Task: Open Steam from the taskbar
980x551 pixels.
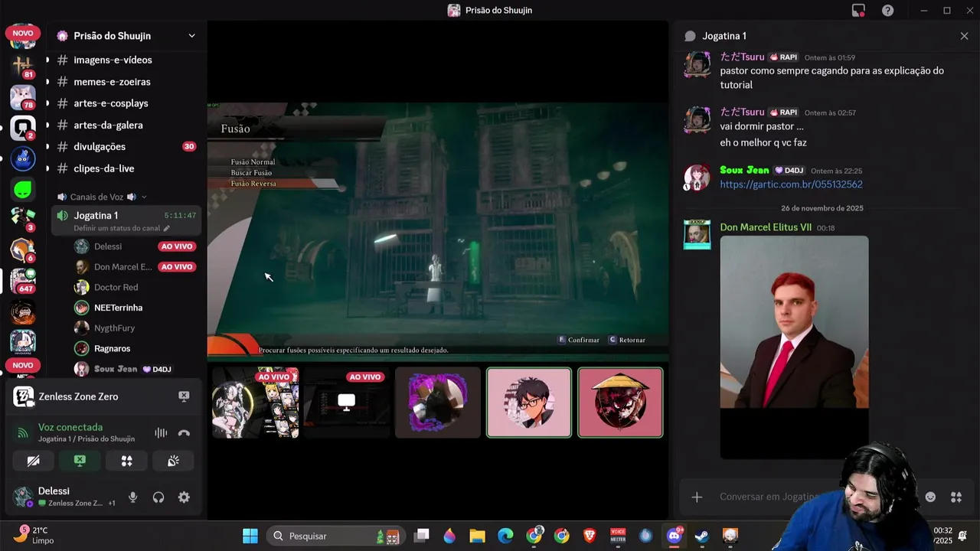Action: [702, 536]
